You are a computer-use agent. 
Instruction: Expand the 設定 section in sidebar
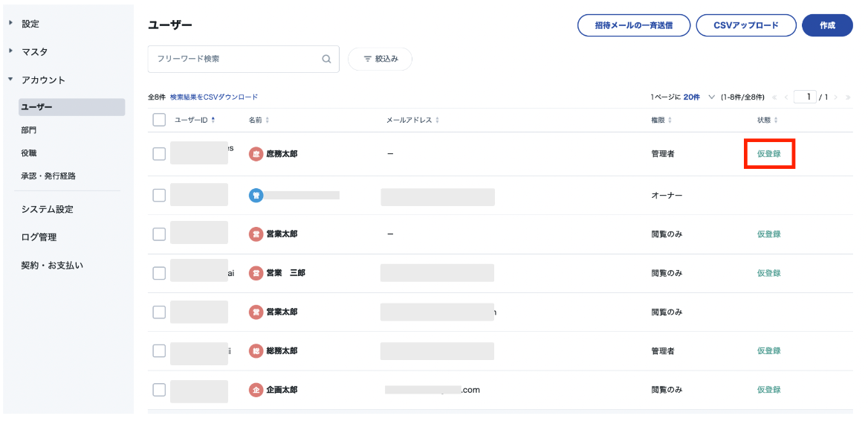tap(10, 23)
